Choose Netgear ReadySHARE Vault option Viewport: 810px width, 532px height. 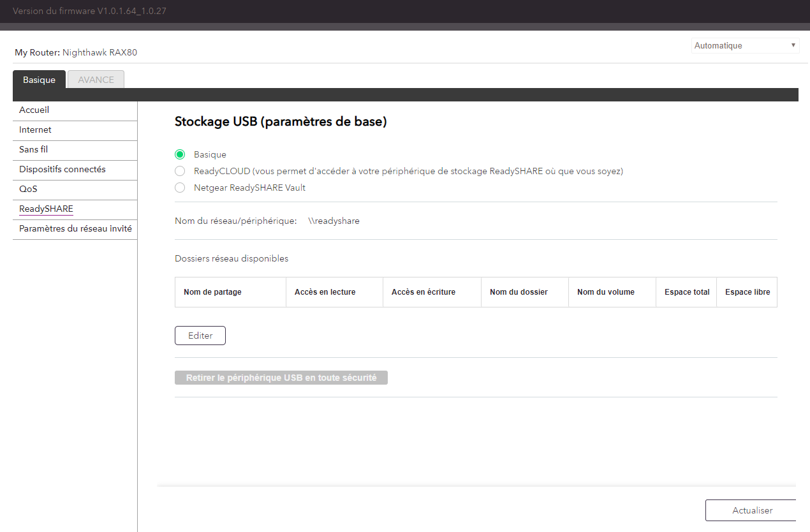(180, 188)
